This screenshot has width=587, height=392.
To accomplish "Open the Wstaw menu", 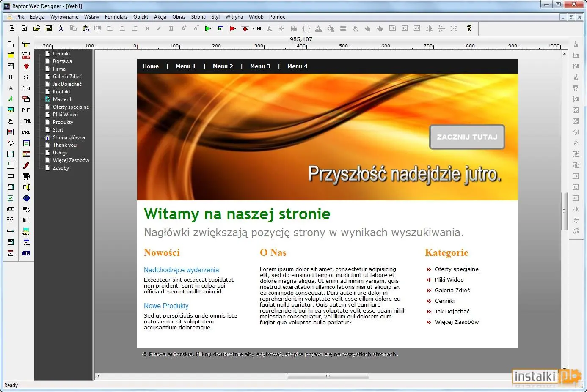I will click(91, 17).
